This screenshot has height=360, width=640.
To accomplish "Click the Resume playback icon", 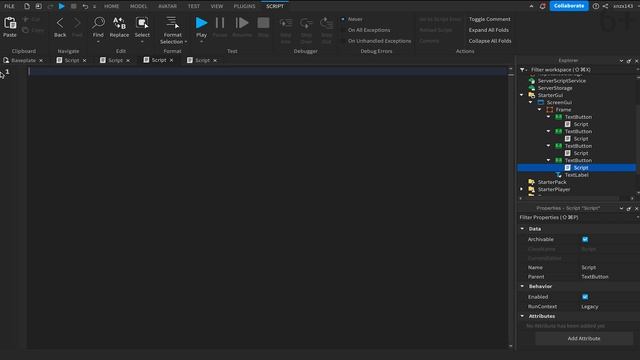I will click(x=242, y=23).
